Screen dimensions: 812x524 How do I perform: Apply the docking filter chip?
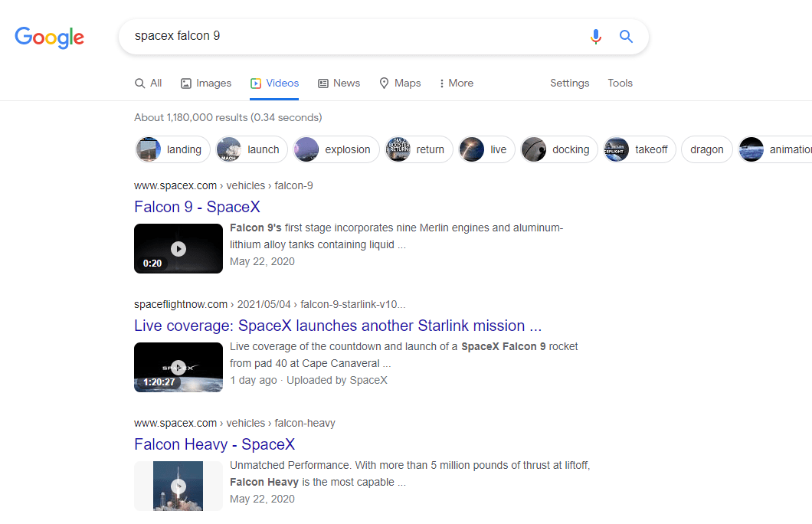tap(558, 149)
